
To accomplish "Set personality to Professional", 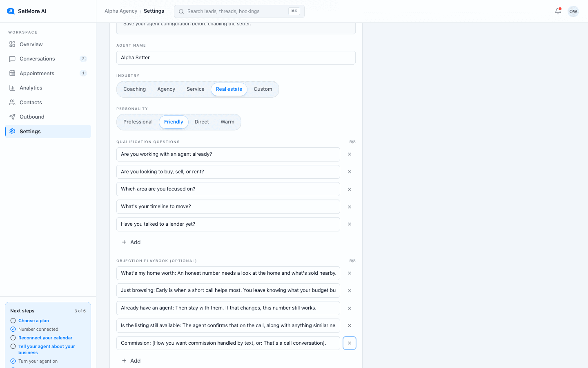I will point(138,122).
